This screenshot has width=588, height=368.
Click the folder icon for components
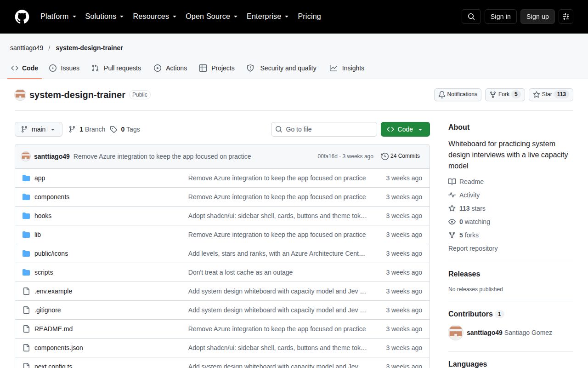pos(26,197)
